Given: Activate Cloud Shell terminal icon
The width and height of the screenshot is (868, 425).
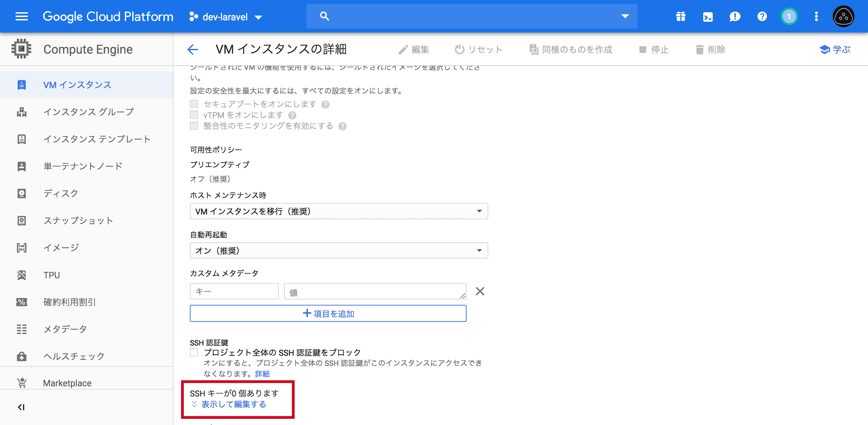Looking at the screenshot, I should (708, 16).
